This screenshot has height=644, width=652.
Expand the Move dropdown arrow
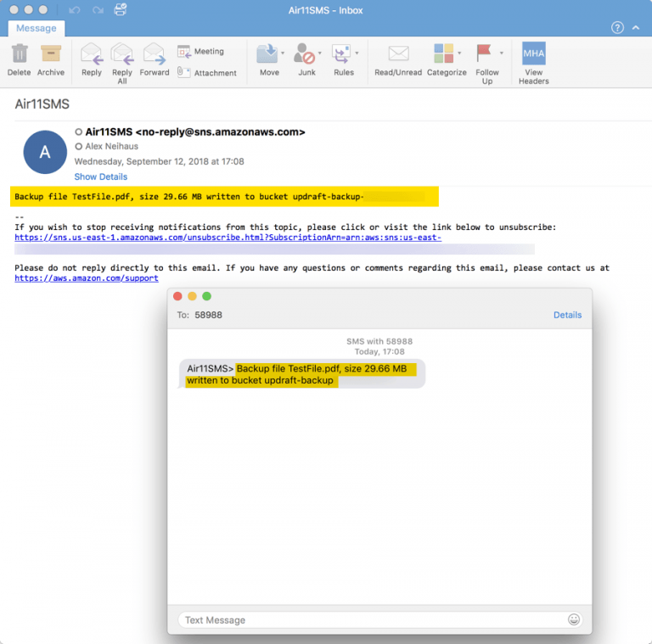pos(283,53)
